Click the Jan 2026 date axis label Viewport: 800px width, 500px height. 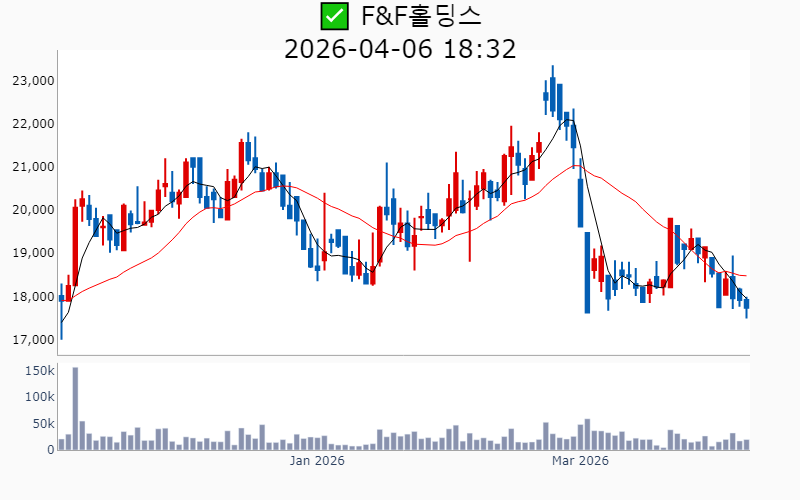click(317, 461)
